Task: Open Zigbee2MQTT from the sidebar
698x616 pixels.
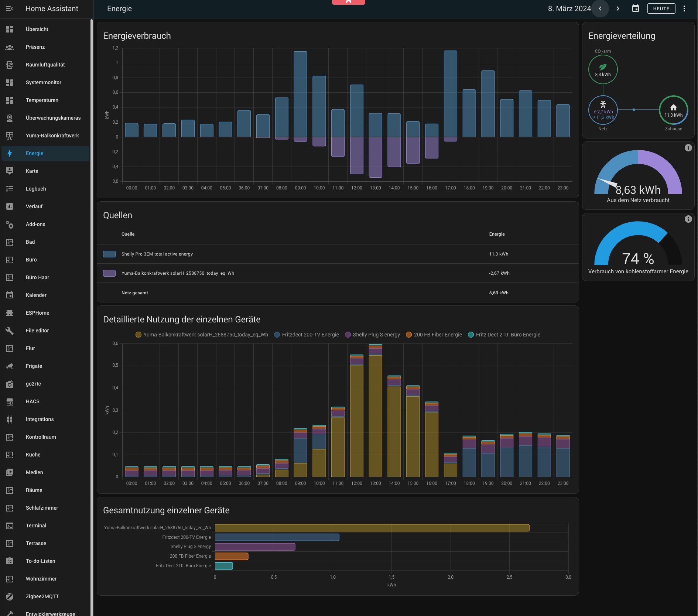Action: [x=42, y=596]
